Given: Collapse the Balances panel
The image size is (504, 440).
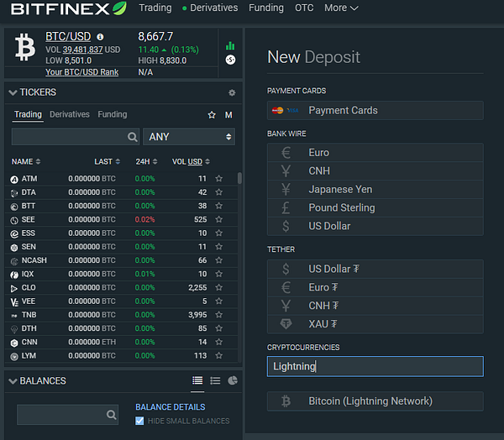Looking at the screenshot, I should pyautogui.click(x=13, y=381).
